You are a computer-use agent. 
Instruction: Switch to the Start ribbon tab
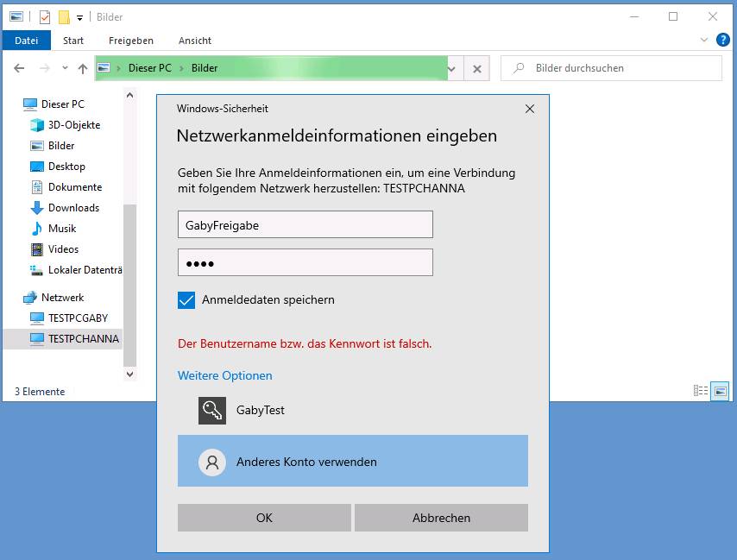(73, 41)
